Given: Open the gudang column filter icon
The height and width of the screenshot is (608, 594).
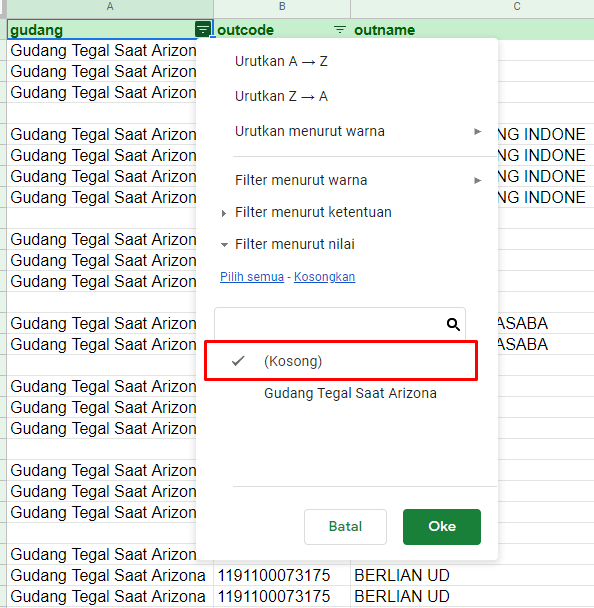Looking at the screenshot, I should (203, 29).
